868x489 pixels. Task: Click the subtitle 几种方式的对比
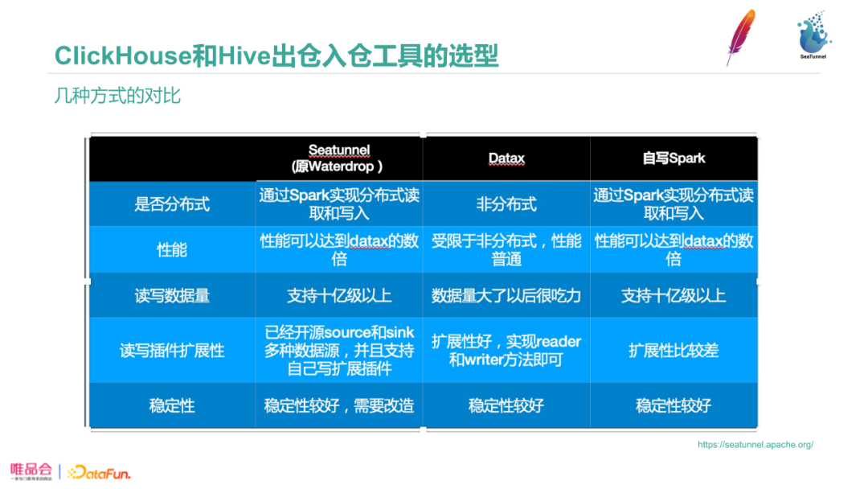[117, 96]
